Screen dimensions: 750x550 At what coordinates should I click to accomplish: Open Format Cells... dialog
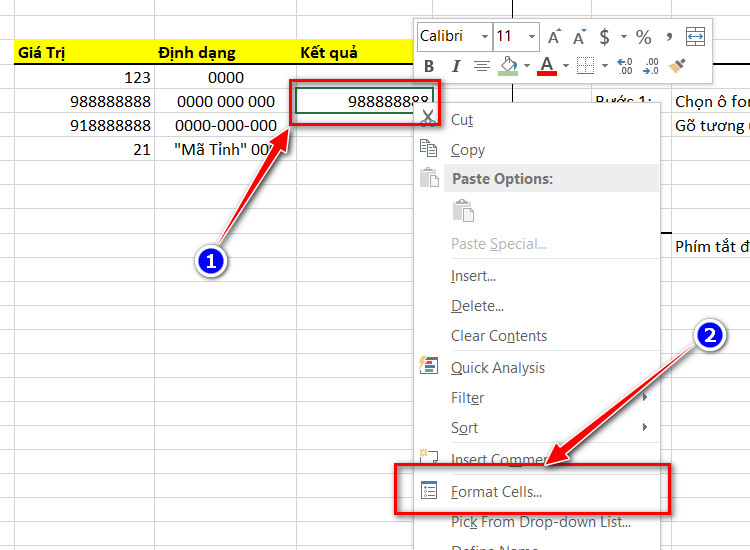[538, 492]
